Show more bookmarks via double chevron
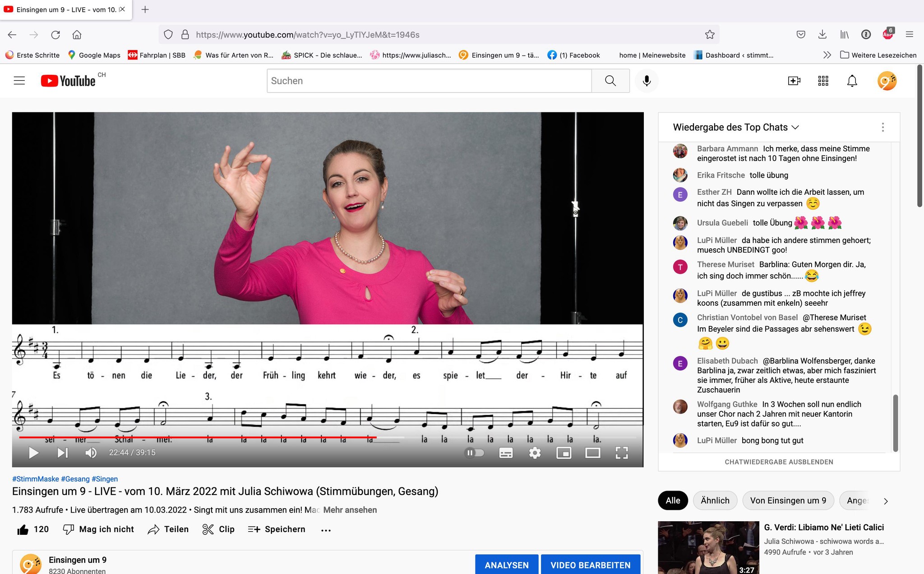Screen dimensions: 924x574 [x=827, y=55]
